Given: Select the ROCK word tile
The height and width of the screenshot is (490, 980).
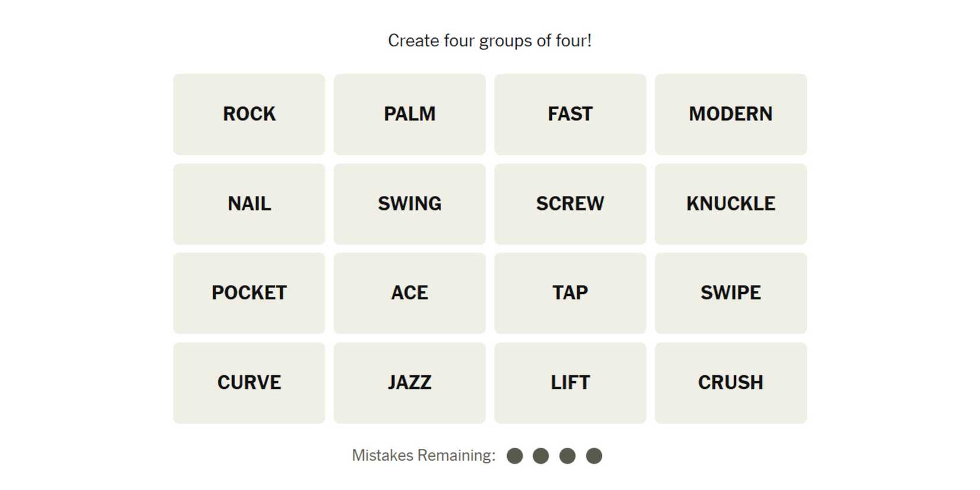Looking at the screenshot, I should (x=249, y=114).
